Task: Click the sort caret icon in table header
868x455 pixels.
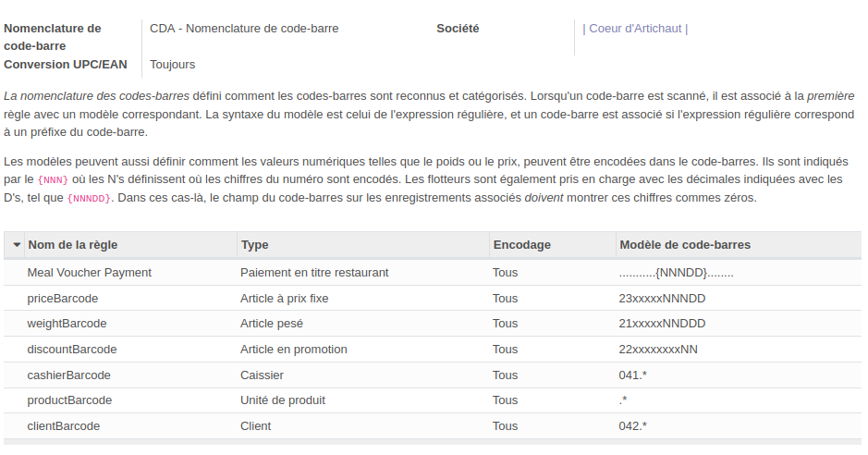Action: click(x=17, y=245)
